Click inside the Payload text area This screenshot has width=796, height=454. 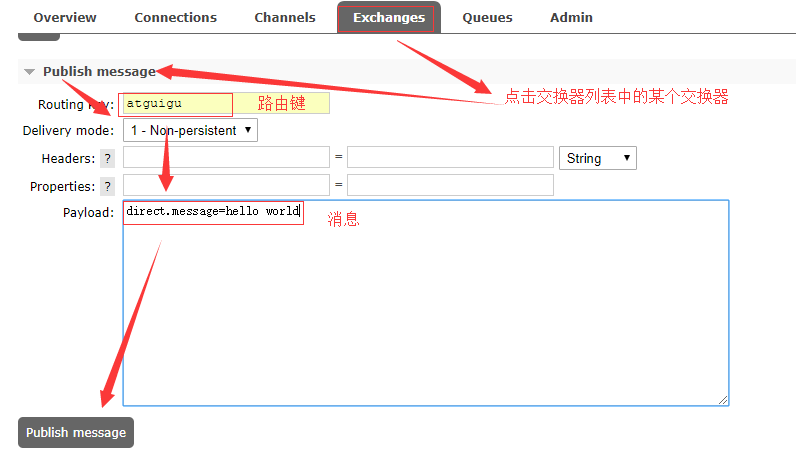[426, 303]
